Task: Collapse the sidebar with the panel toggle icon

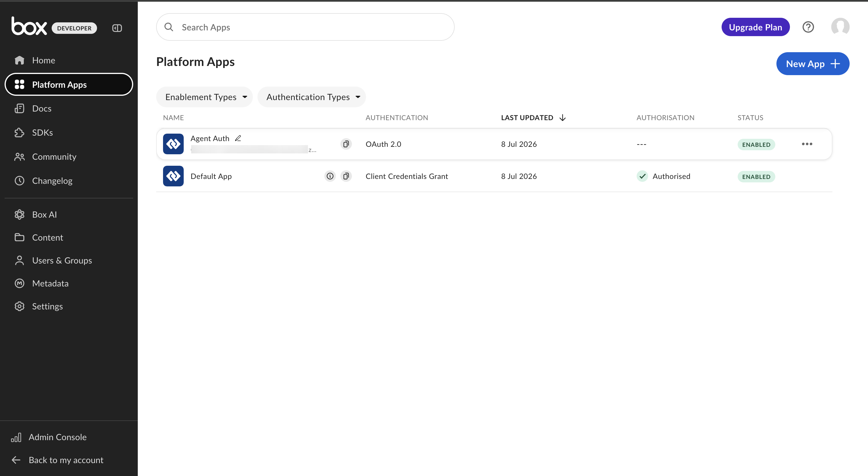Action: click(x=117, y=28)
